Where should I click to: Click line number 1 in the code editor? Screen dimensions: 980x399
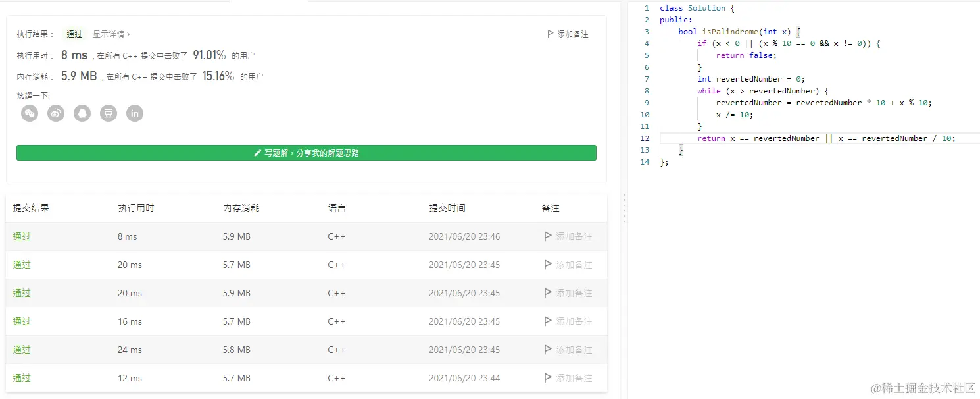pos(647,8)
